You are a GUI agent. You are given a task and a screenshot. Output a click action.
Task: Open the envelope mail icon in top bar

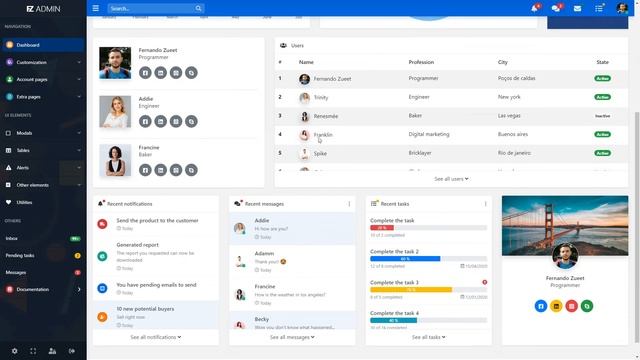click(577, 8)
